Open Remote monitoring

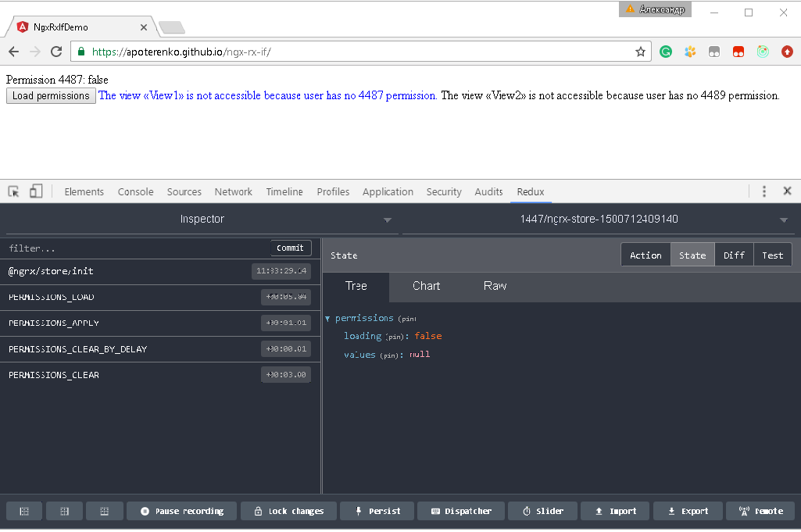click(x=760, y=511)
